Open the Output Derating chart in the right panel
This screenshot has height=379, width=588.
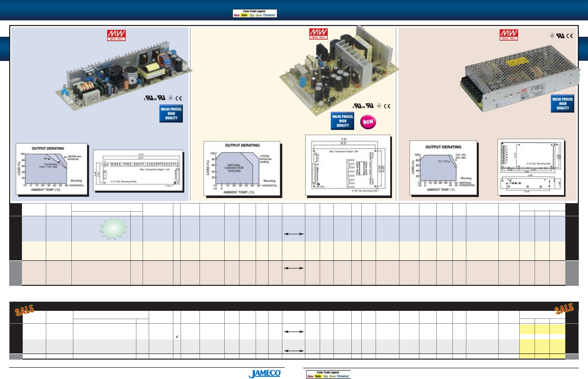coord(443,168)
